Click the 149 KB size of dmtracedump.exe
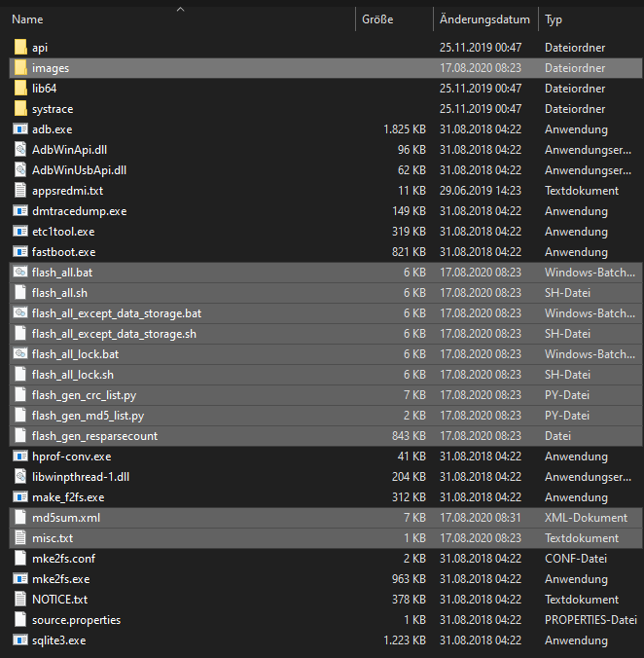The height and width of the screenshot is (658, 644). (x=409, y=211)
